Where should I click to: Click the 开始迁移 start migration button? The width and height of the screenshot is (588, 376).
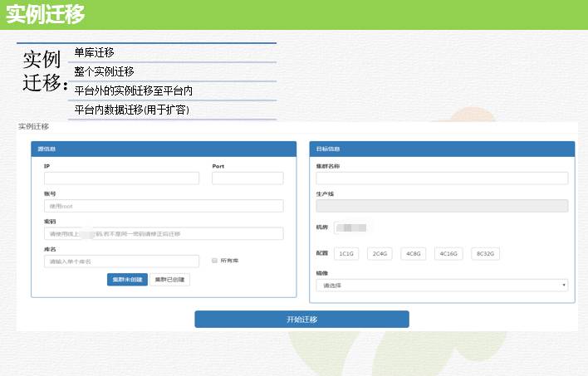(x=301, y=320)
